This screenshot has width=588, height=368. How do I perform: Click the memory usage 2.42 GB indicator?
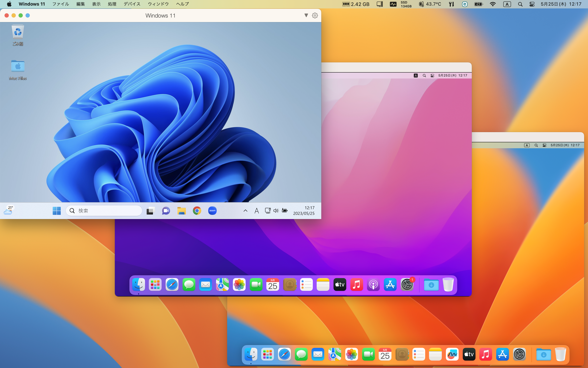click(x=356, y=4)
